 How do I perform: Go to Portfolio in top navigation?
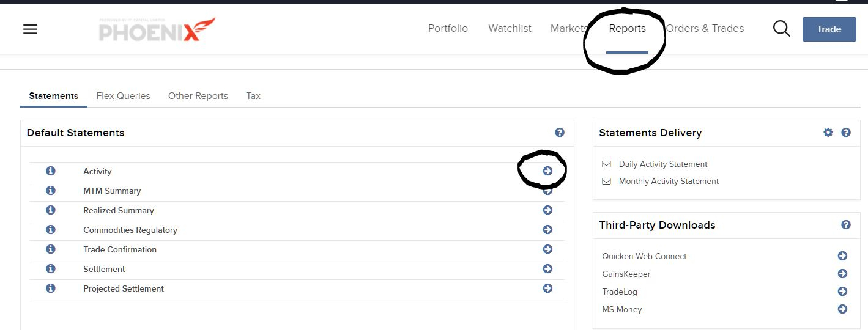(448, 28)
